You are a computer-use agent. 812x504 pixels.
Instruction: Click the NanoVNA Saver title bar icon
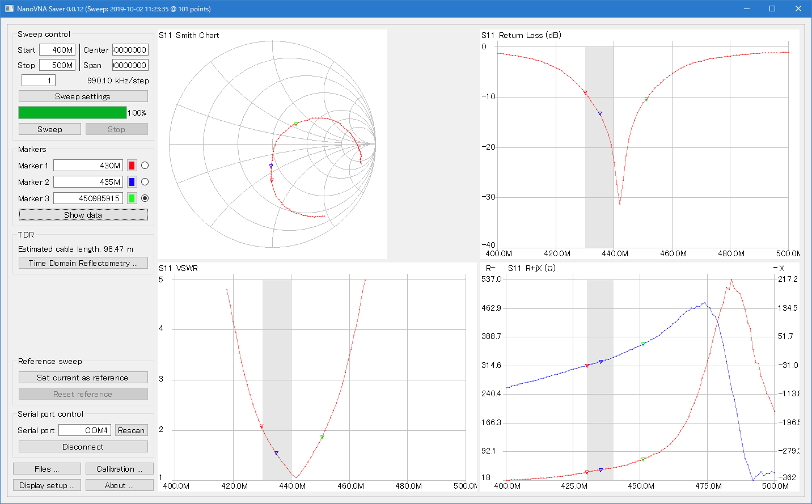pyautogui.click(x=9, y=9)
